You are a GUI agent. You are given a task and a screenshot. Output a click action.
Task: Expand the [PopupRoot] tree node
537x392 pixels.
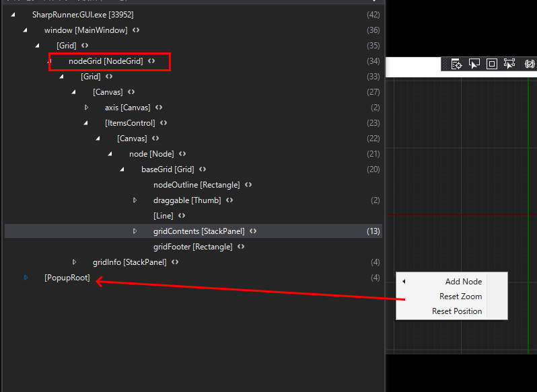coord(26,278)
